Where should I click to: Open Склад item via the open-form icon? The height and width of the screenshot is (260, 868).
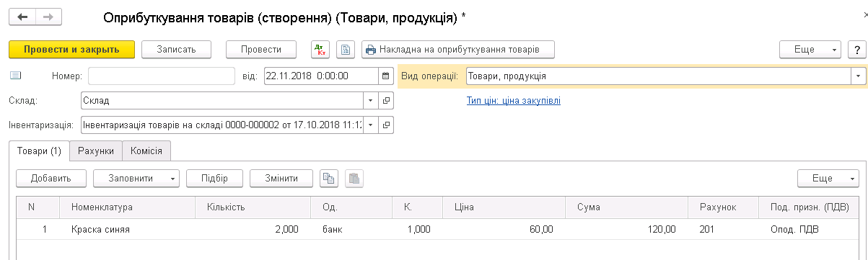click(x=386, y=101)
